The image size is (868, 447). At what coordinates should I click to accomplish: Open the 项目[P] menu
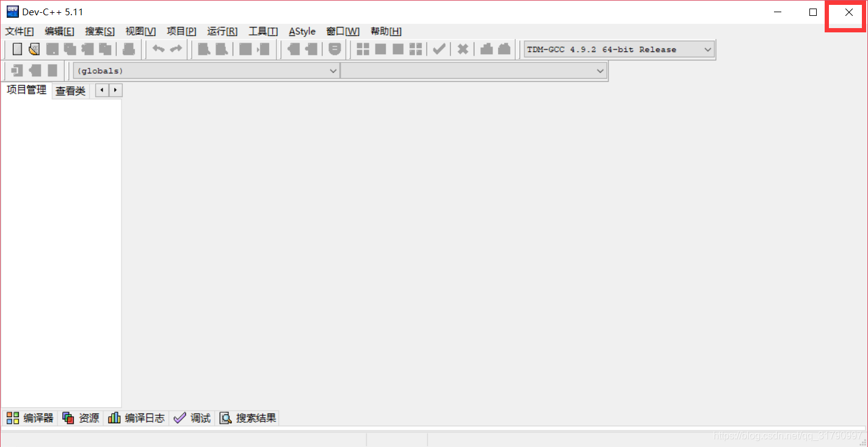pos(181,31)
